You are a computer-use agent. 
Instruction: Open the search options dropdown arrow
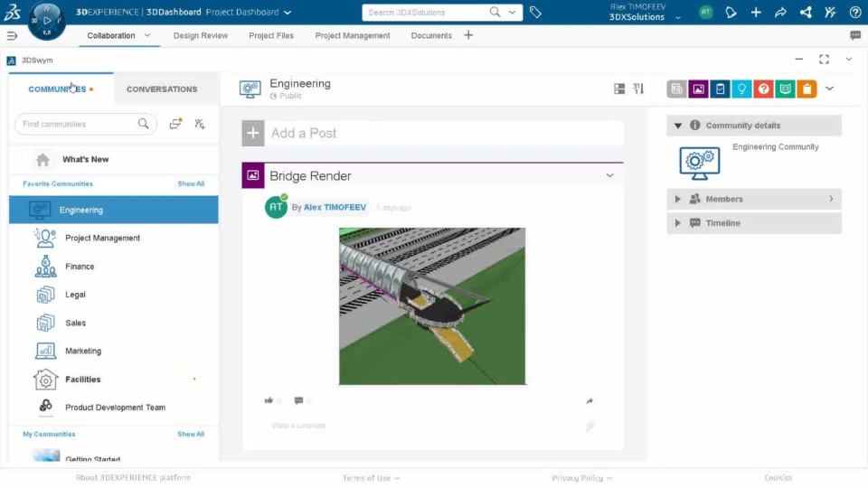(512, 12)
